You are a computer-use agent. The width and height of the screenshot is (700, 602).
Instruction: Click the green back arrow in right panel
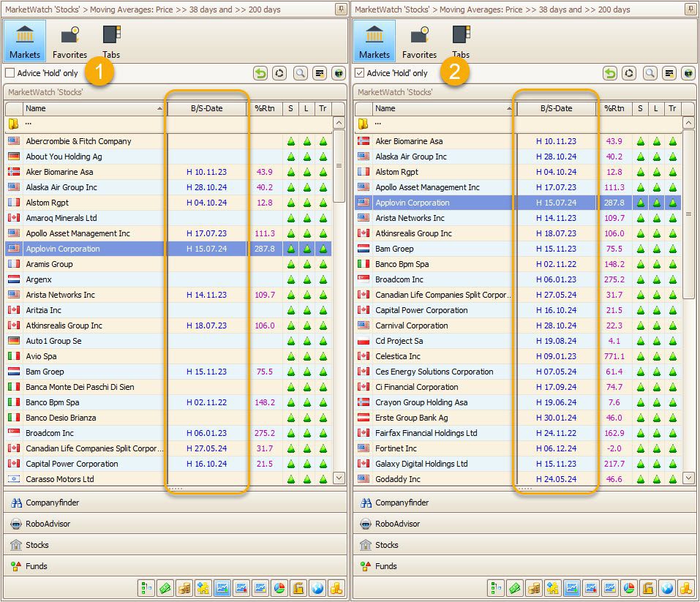(x=610, y=73)
